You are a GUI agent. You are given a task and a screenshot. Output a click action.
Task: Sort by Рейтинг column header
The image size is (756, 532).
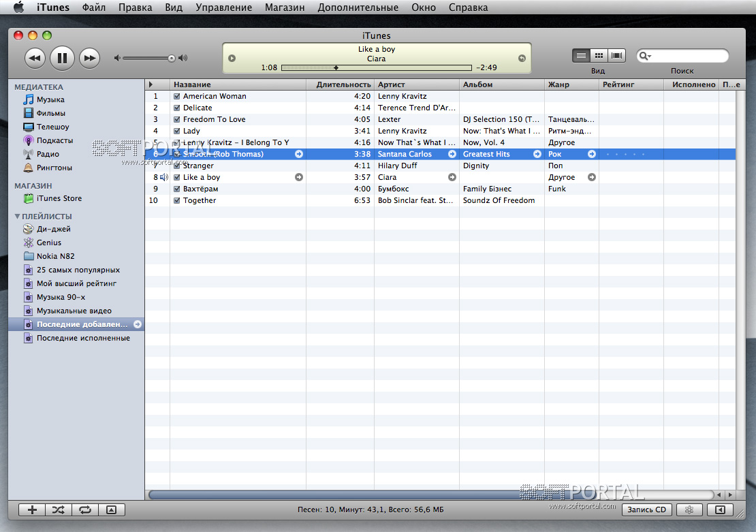point(631,84)
